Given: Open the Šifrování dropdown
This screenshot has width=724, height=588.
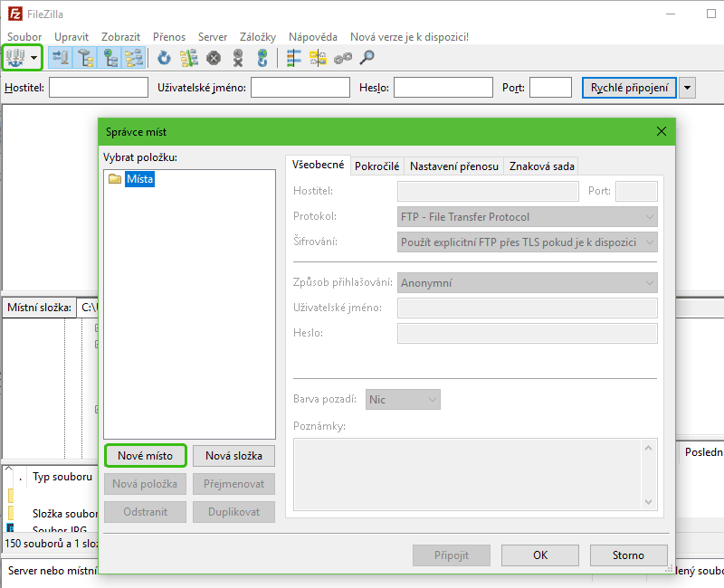Looking at the screenshot, I should point(527,242).
